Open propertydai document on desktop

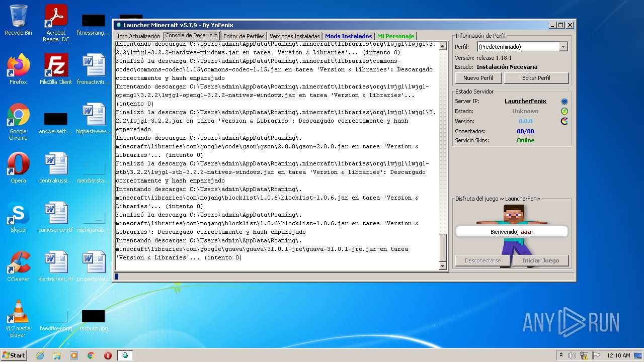(93, 266)
